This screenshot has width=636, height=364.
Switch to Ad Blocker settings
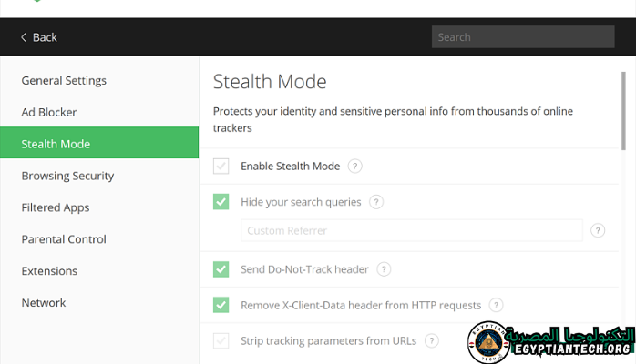click(49, 113)
